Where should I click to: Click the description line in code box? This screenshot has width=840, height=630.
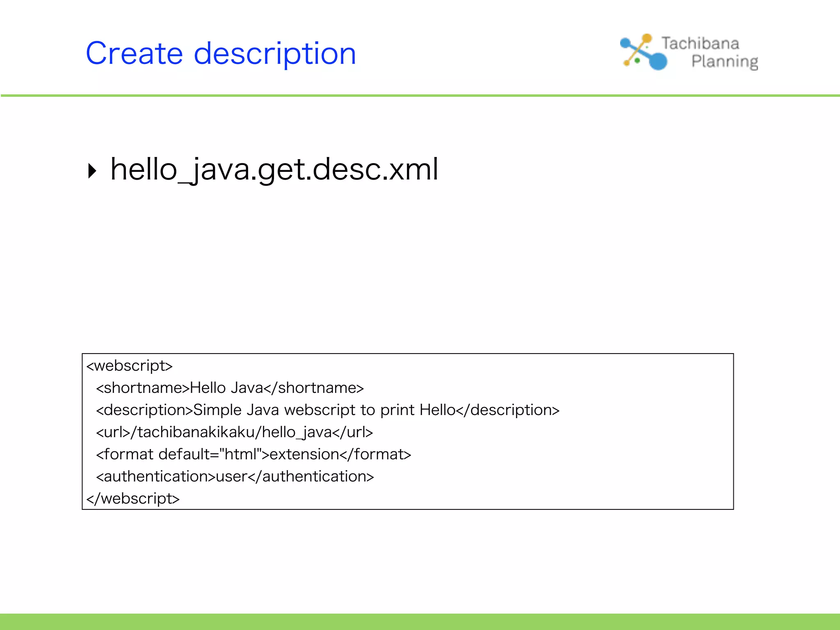coord(327,410)
